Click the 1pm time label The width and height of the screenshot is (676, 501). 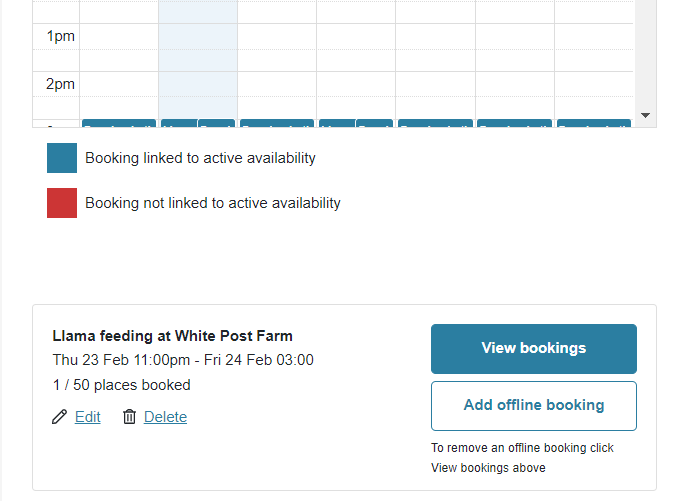point(60,36)
